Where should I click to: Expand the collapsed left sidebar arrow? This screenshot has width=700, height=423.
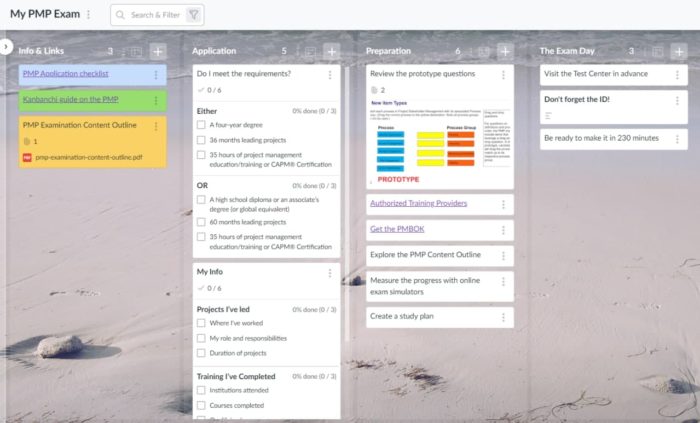6,46
